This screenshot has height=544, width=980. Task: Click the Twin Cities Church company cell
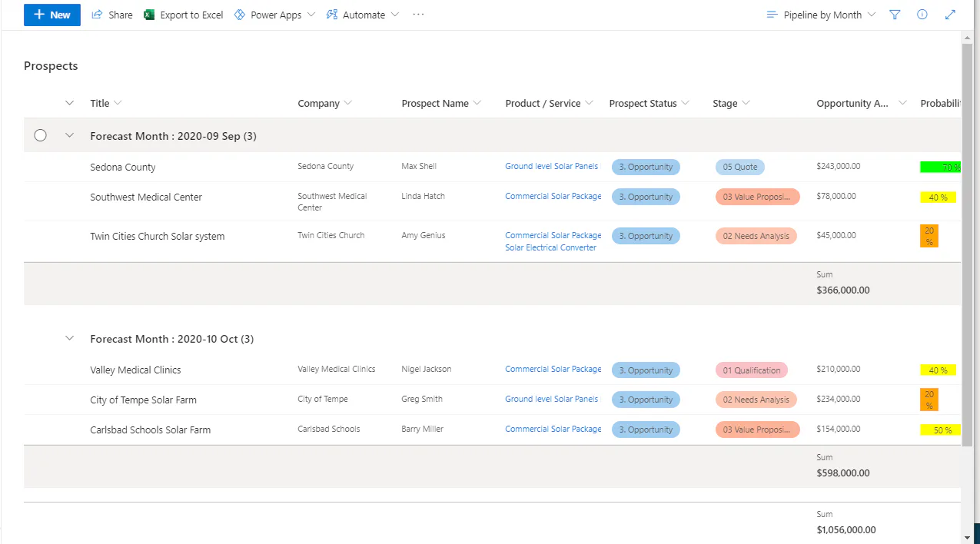point(331,235)
